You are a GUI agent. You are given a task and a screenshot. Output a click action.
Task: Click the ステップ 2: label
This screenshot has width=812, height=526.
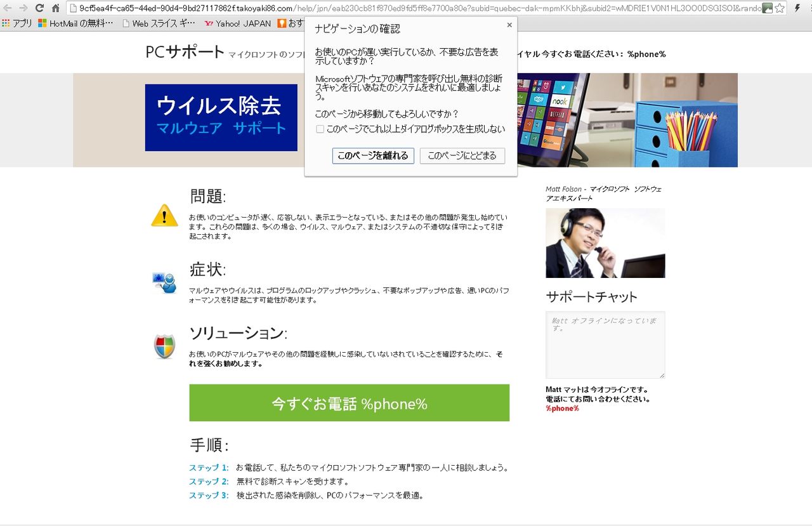209,482
